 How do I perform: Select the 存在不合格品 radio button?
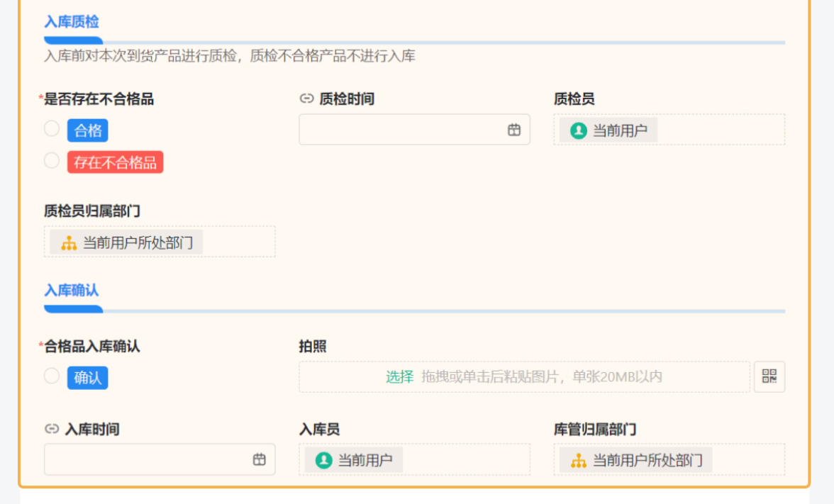52,161
